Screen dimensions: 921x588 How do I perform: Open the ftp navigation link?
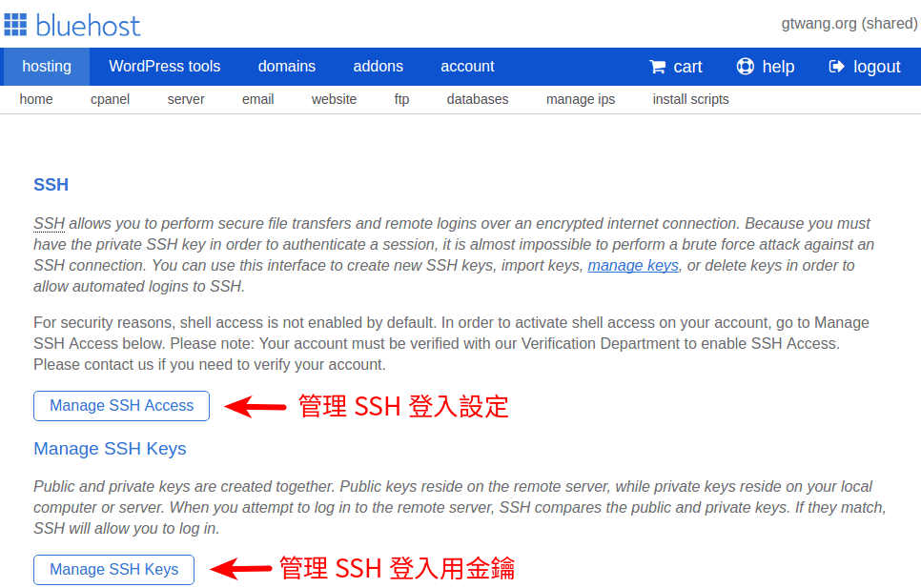pos(401,98)
